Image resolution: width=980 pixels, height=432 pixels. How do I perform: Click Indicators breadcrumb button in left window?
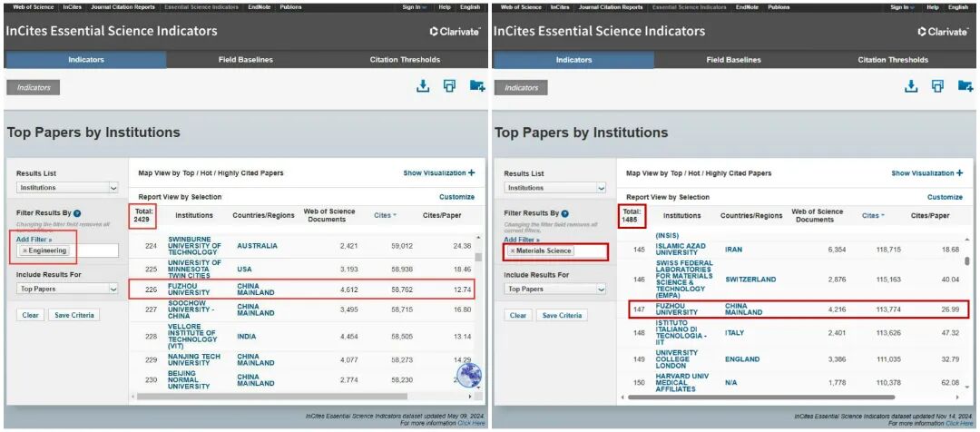[34, 87]
